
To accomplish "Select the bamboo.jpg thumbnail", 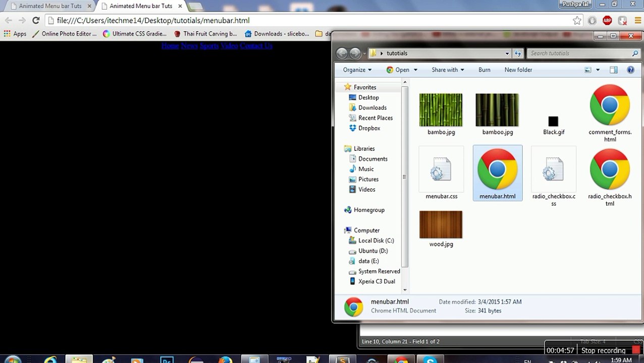I will (497, 110).
